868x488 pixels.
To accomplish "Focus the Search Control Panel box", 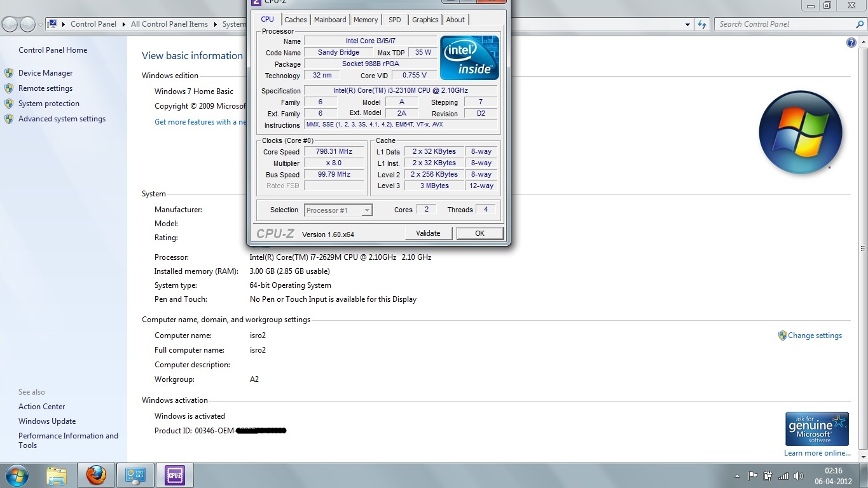I will (x=785, y=24).
